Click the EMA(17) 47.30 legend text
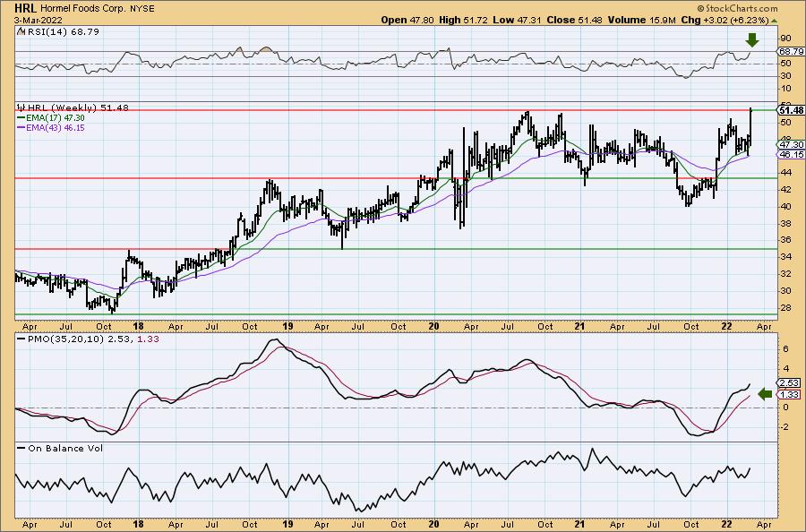 point(56,117)
